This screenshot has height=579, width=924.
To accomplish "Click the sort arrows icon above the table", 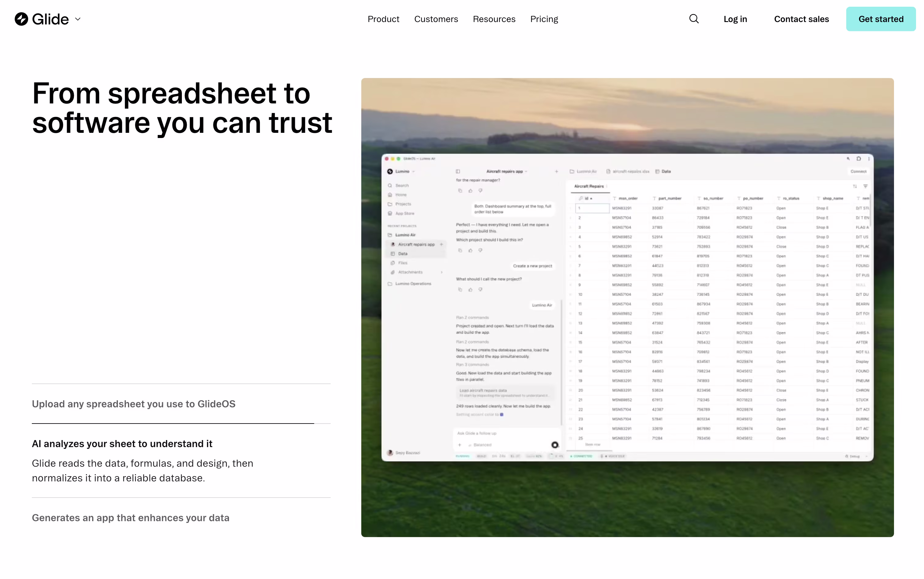I will tap(855, 186).
